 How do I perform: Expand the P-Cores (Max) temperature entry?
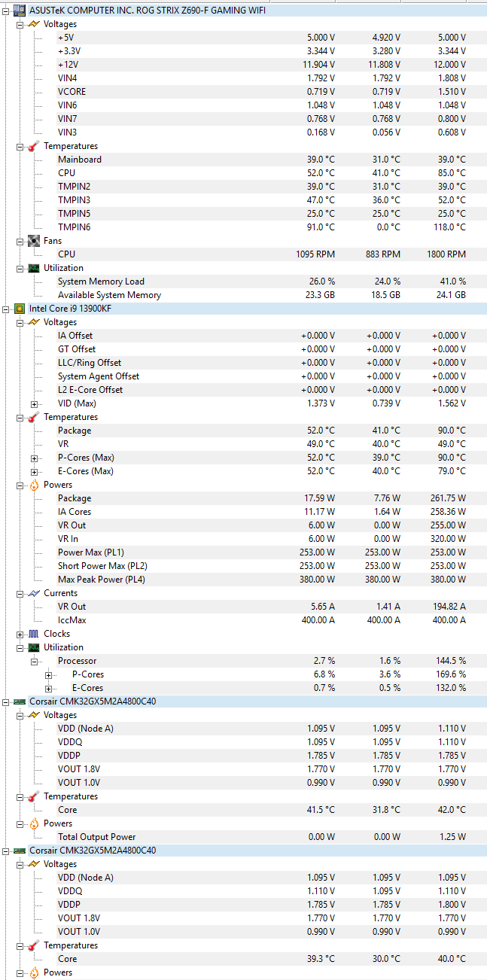(x=34, y=458)
